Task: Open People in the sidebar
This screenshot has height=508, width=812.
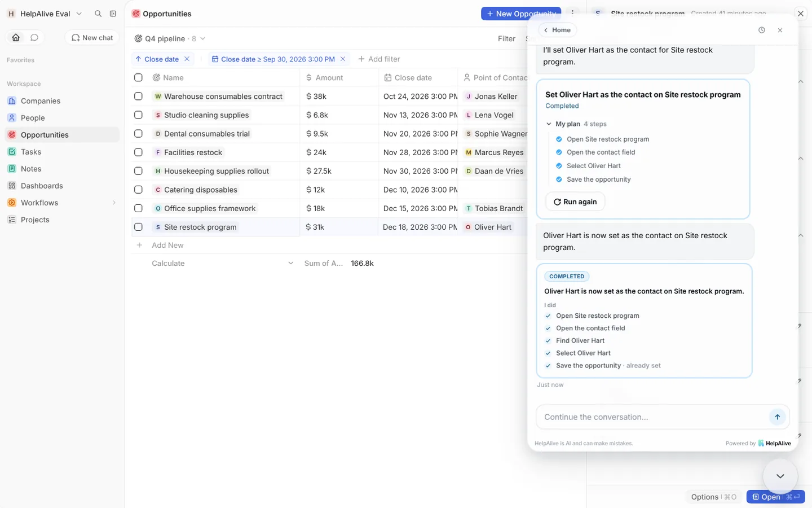Action: [x=62, y=118]
